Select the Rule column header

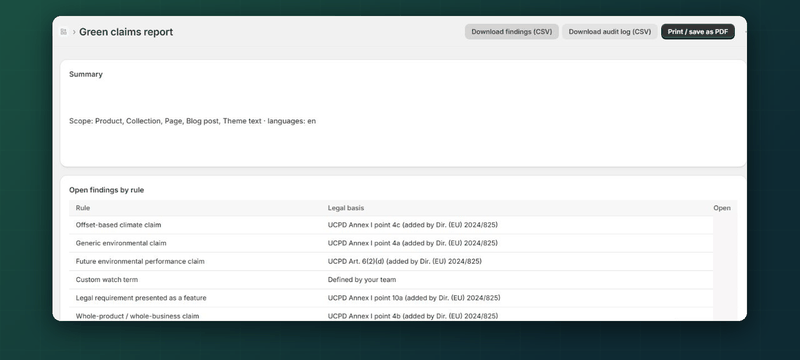(83, 208)
